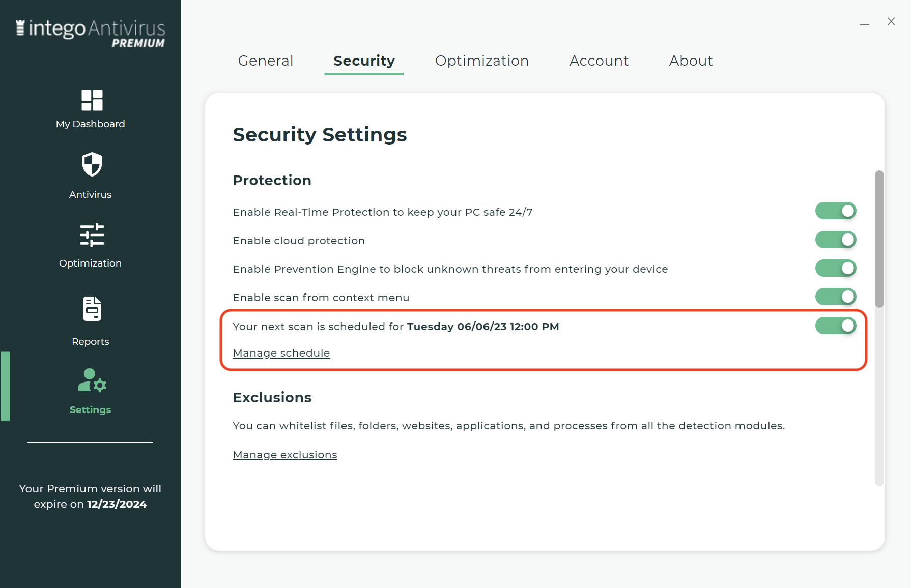Select the Settings user-gear icon
This screenshot has width=911, height=588.
click(x=92, y=380)
